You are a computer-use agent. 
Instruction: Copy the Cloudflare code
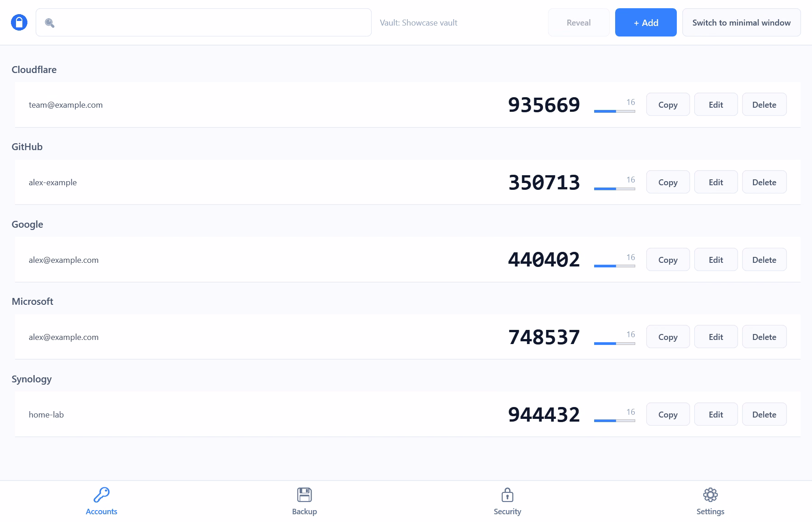coord(668,104)
